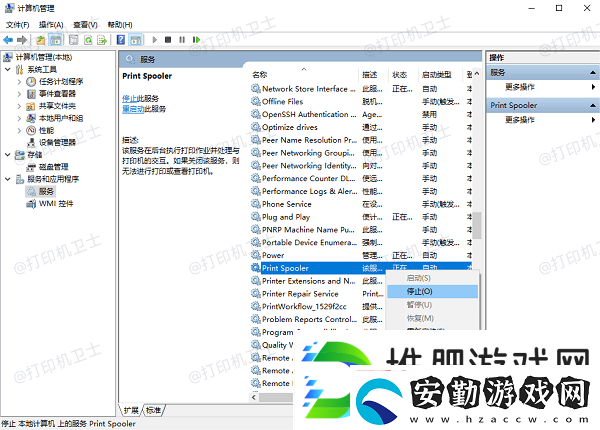Select the Phone Service row

361,204
